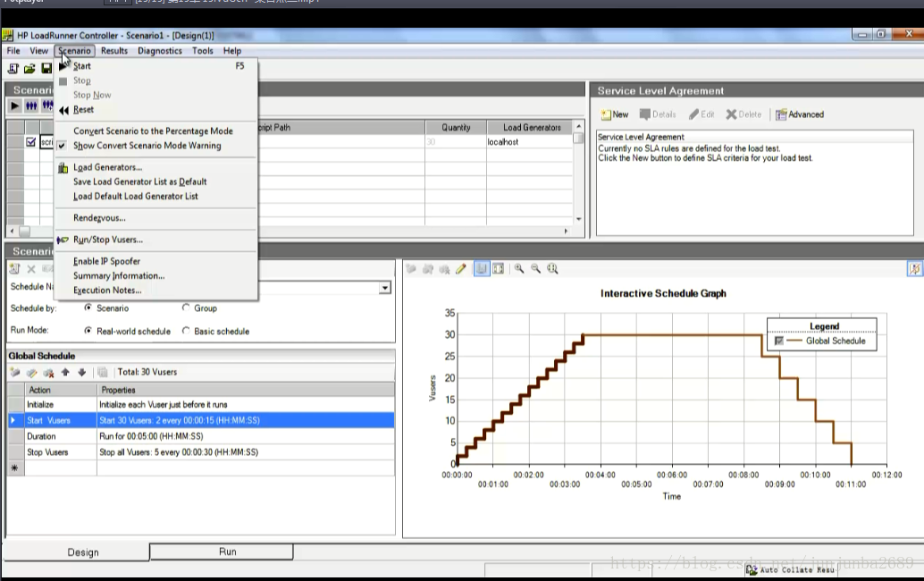The height and width of the screenshot is (581, 924).
Task: Open the View menu
Action: tap(39, 51)
